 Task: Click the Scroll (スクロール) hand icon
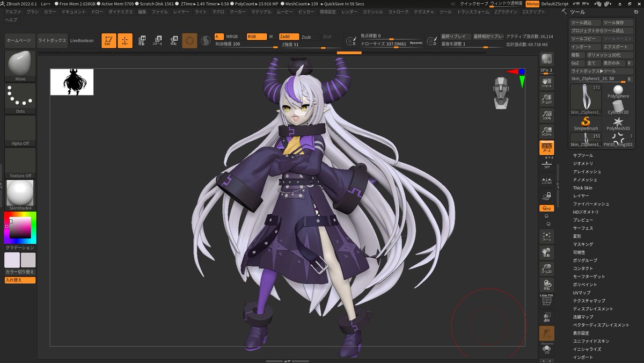click(546, 82)
